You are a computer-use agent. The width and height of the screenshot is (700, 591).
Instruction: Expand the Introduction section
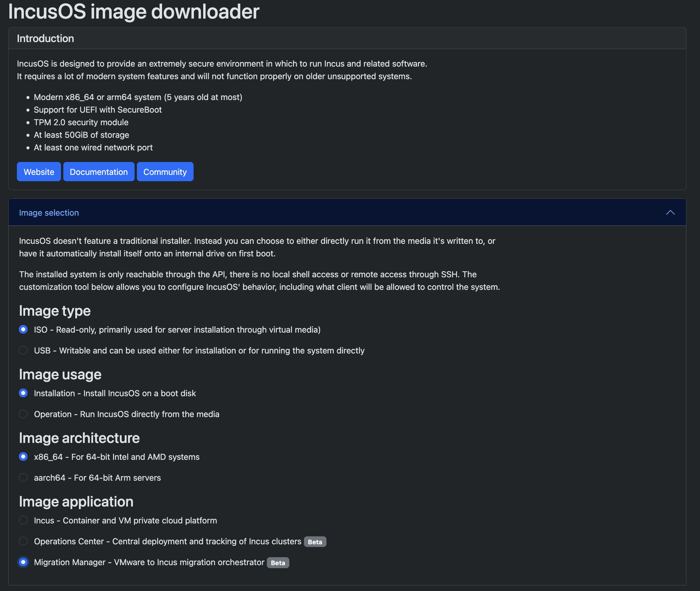(46, 38)
